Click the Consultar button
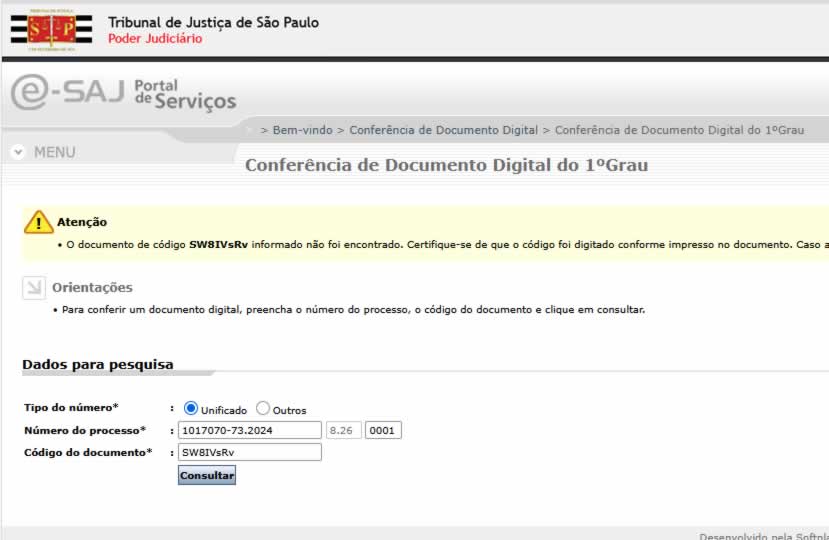 pos(207,475)
